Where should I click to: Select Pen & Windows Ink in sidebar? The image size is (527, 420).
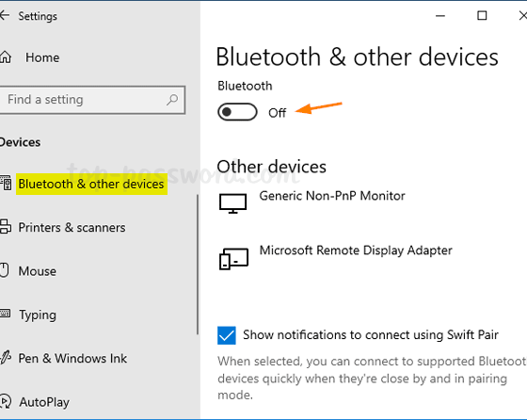[72, 358]
